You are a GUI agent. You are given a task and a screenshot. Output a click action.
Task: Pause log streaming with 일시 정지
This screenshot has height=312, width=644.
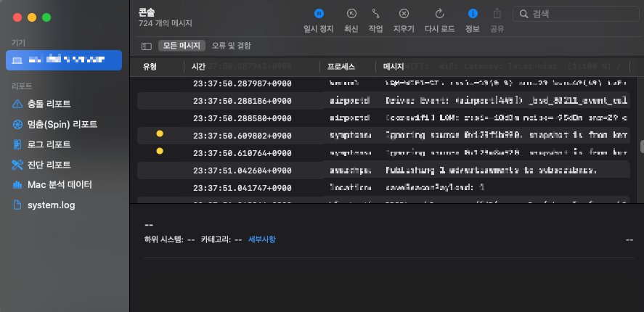(x=319, y=14)
